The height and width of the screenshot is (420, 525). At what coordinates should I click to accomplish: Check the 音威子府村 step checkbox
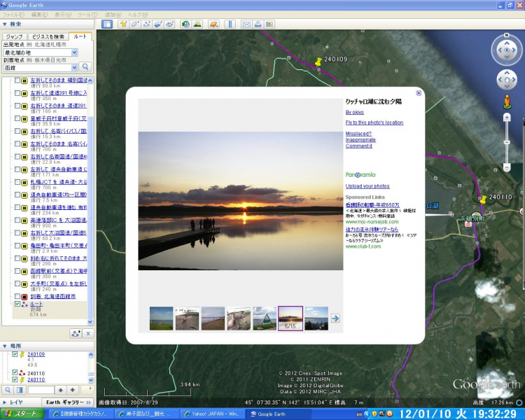point(17,118)
